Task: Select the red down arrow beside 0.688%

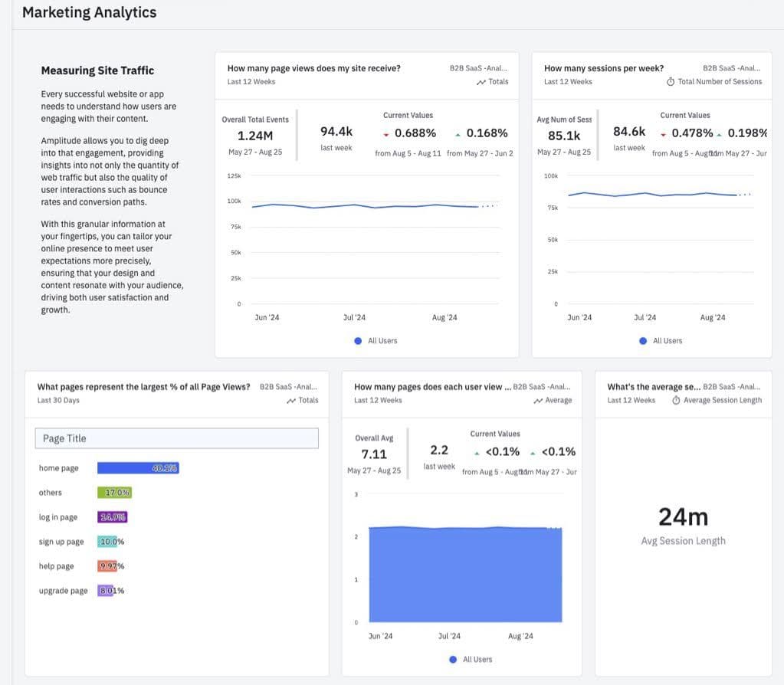Action: 387,133
